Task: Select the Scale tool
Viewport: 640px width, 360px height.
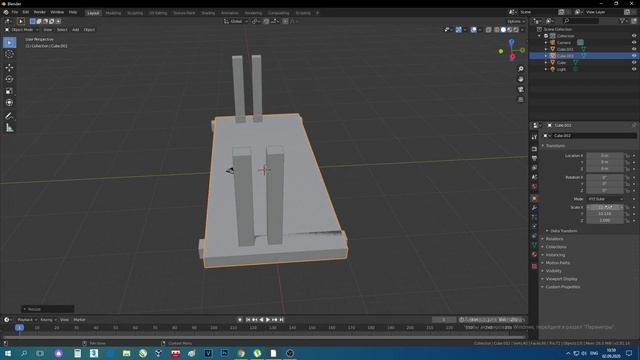Action: pos(9,91)
